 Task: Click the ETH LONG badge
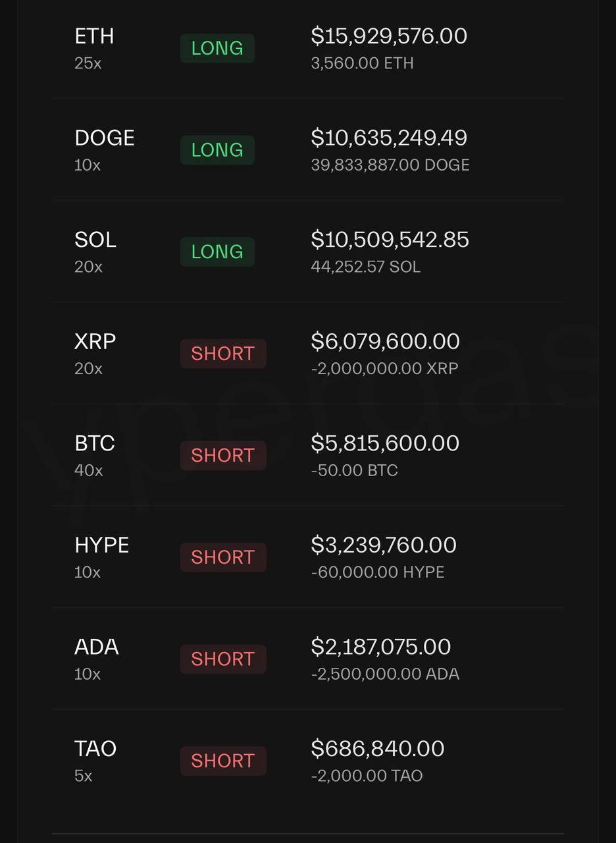[x=217, y=49]
